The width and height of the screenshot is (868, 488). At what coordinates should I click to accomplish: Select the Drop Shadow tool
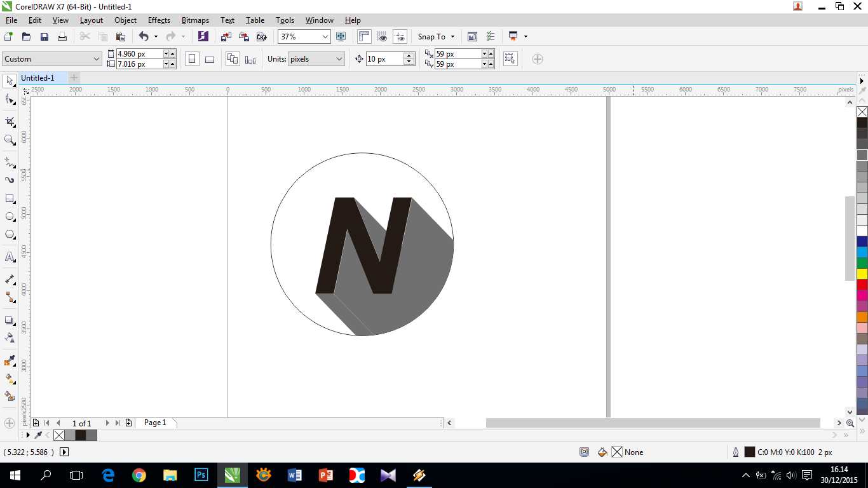[10, 320]
